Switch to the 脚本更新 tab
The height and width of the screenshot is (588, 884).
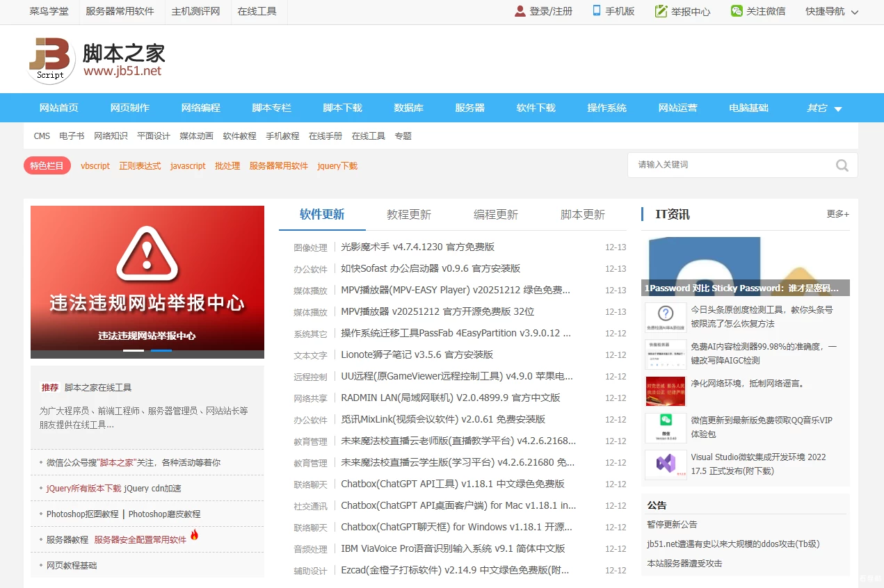[x=583, y=215]
